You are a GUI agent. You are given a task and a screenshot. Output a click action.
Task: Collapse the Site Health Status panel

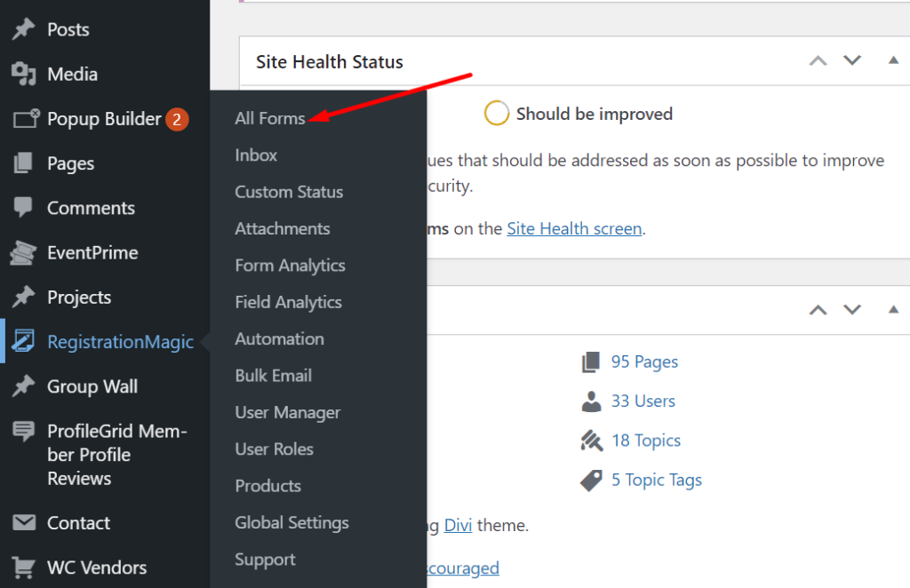pos(893,60)
